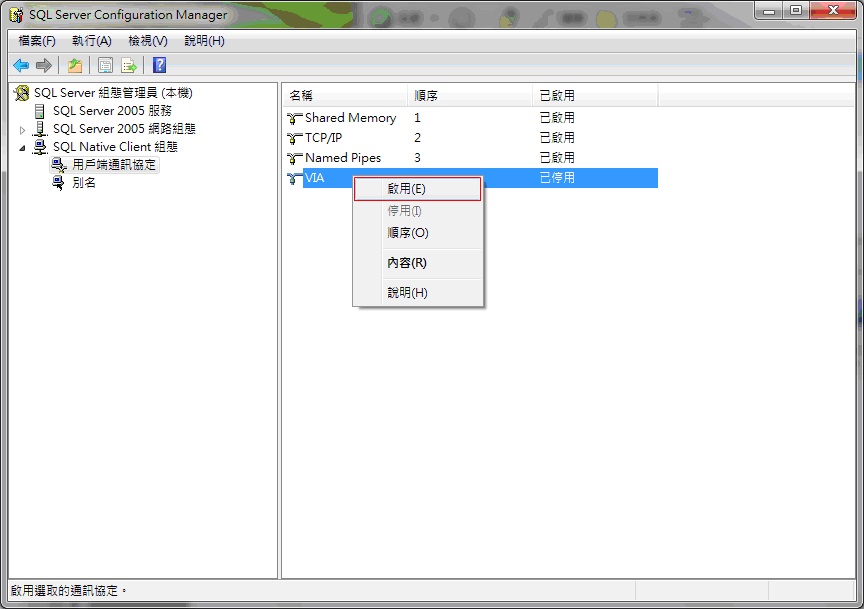Viewport: 864px width, 609px height.
Task: Click the SQL Server 2005 服務 tree icon
Action: click(40, 111)
